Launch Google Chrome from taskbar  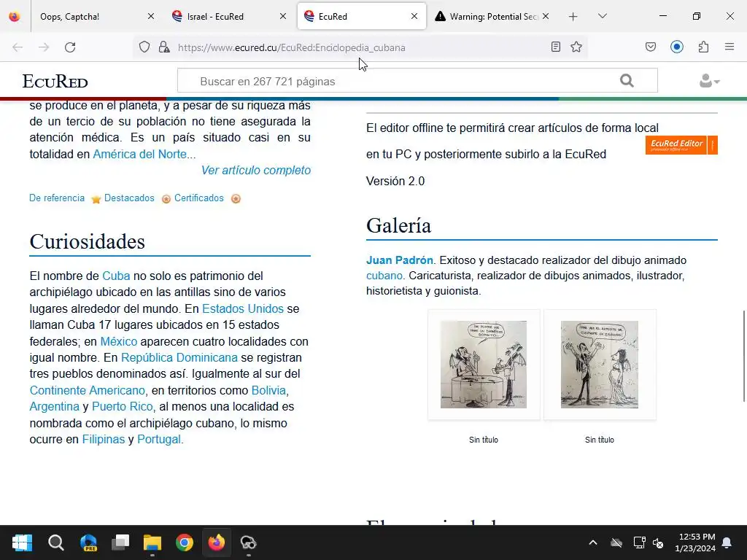click(185, 542)
